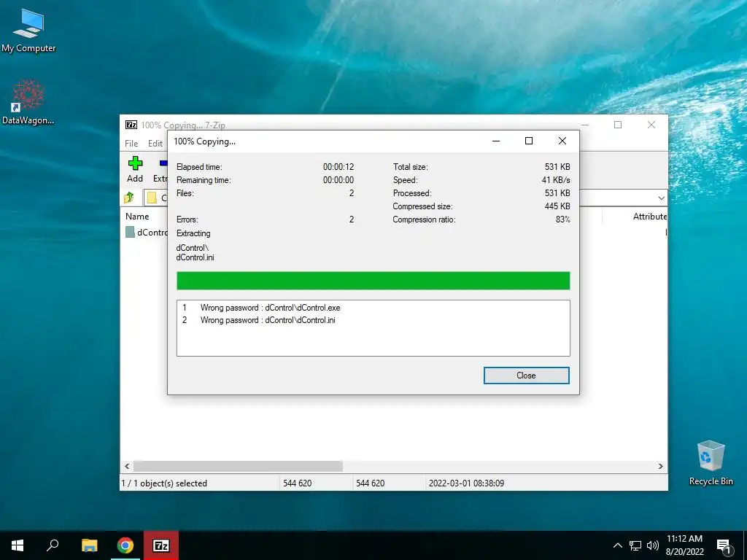The image size is (747, 560).
Task: Click the Close button in Copying dialog
Action: tap(526, 376)
